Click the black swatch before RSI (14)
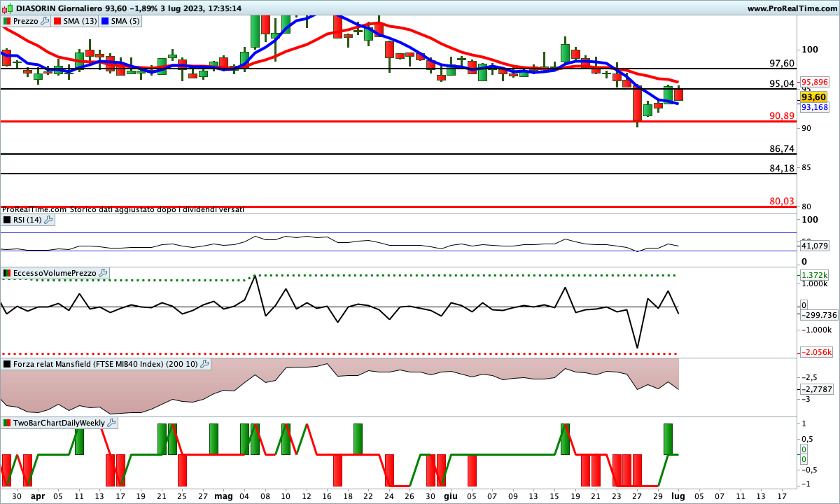840x504 pixels. click(x=7, y=220)
